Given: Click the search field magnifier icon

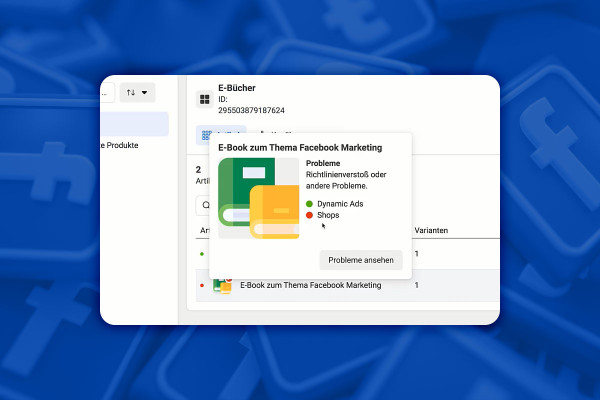Looking at the screenshot, I should 206,205.
